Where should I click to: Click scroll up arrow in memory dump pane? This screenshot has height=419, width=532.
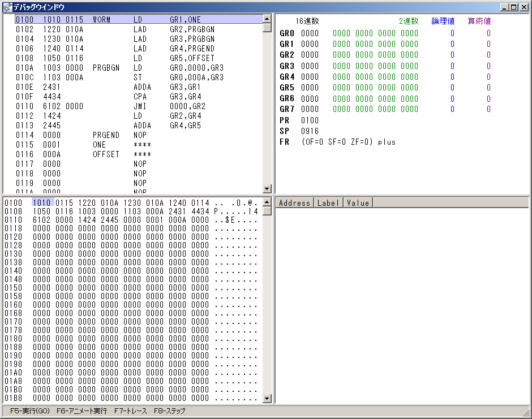267,202
